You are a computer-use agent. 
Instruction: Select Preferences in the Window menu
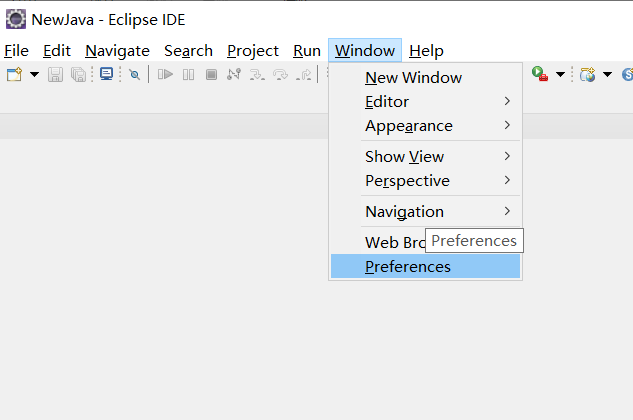click(x=425, y=266)
